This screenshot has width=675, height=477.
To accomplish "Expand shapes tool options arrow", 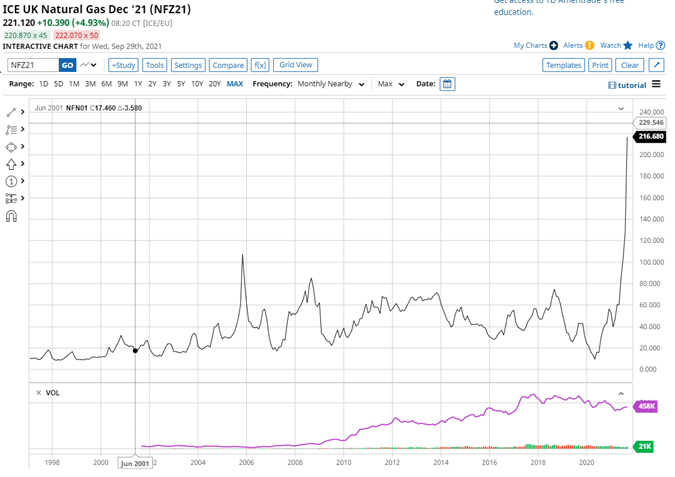I will 23,146.
